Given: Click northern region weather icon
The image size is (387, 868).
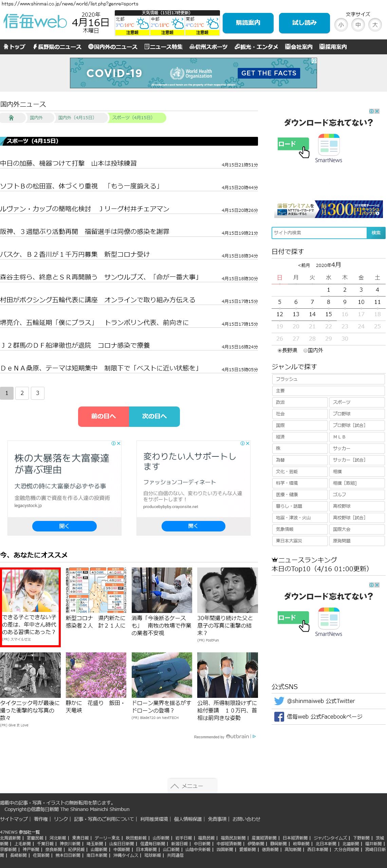Looking at the screenshot, I should (x=142, y=24).
